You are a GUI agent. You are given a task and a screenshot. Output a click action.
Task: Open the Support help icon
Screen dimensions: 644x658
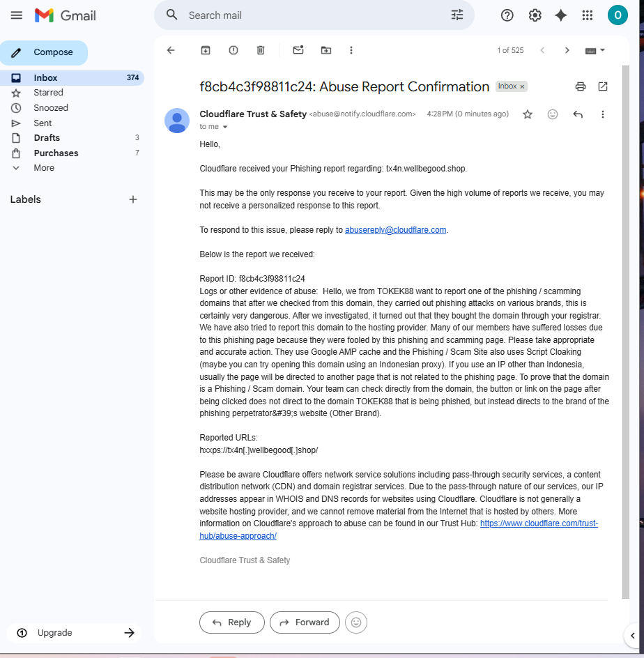507,15
